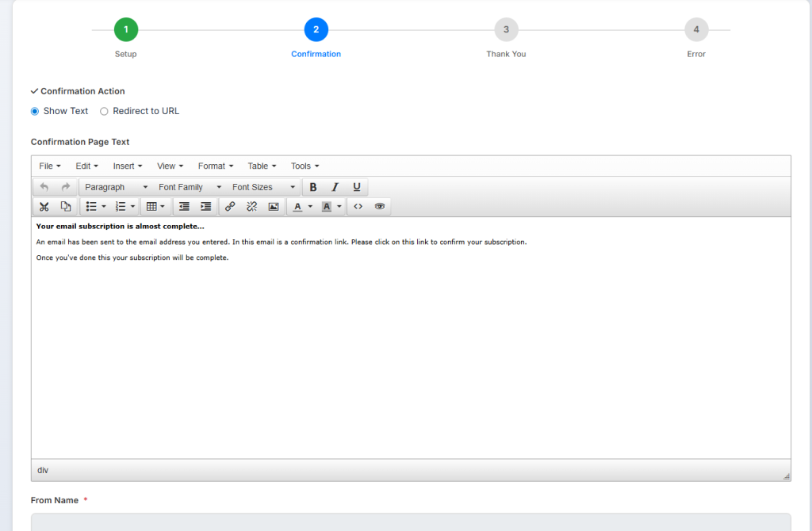Remove link using the unlink icon
Viewport: 812px width, 531px height.
251,207
